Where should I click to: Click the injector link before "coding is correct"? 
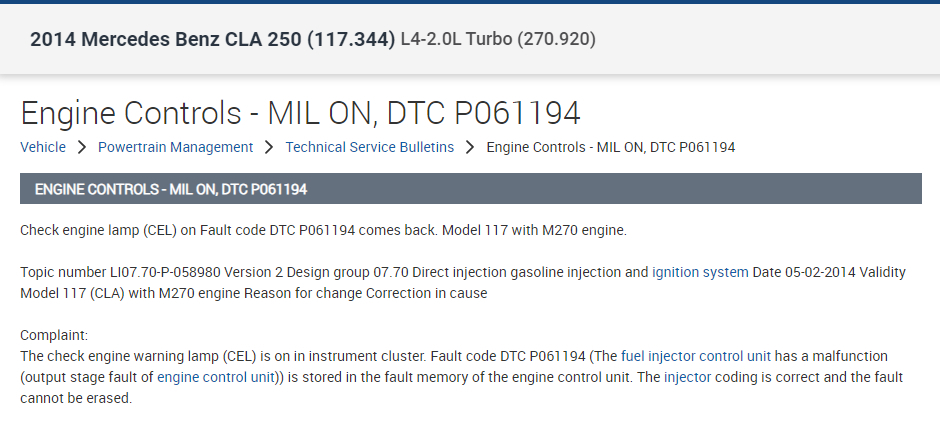tap(688, 377)
